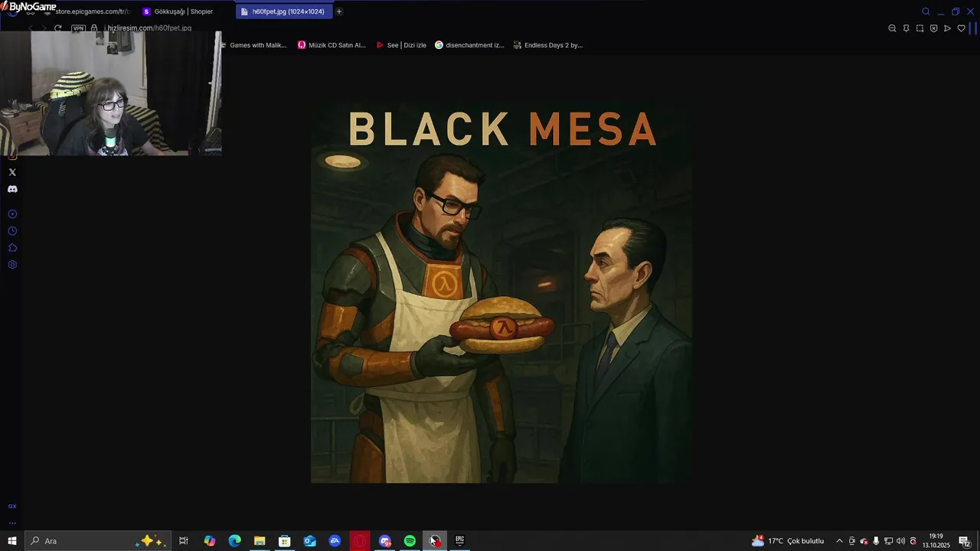Open browser tab search magnifier
980x551 pixels.
[926, 11]
